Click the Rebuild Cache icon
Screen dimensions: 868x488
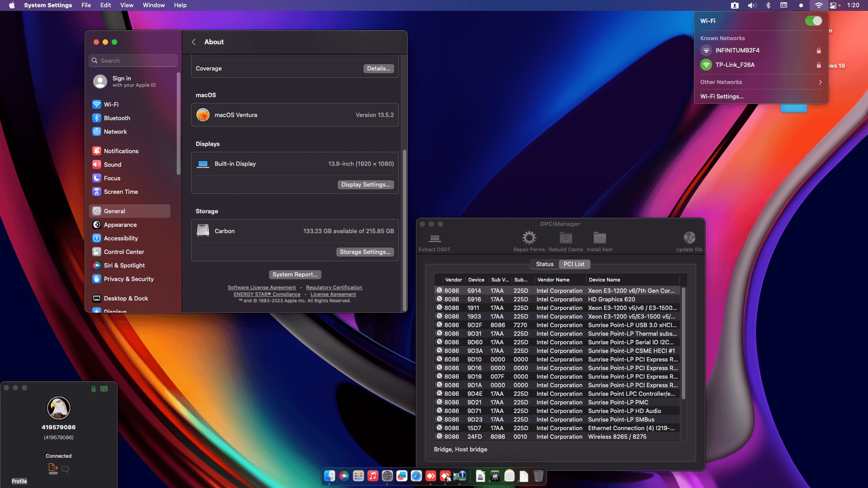[x=566, y=238]
